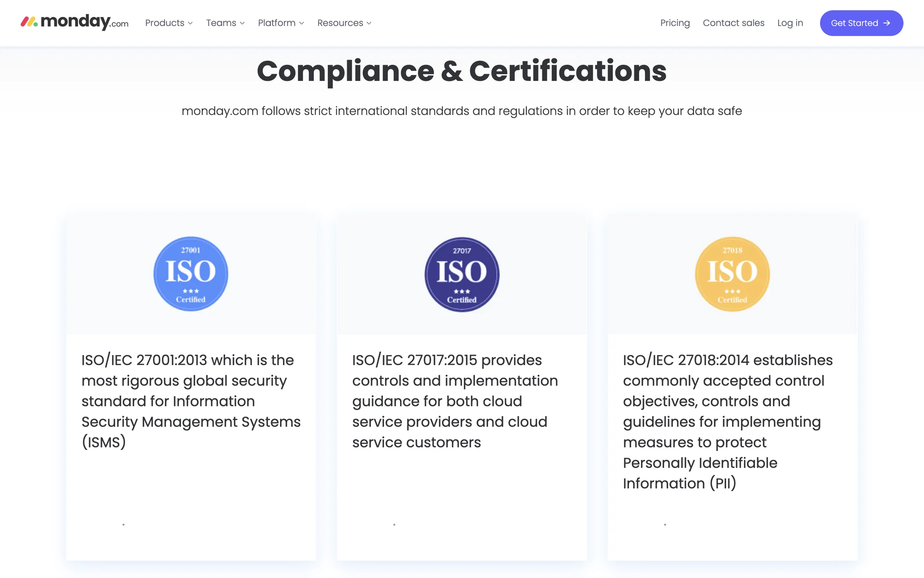The image size is (924, 578).
Task: Click the Compliance & Certifications heading
Action: 462,71
